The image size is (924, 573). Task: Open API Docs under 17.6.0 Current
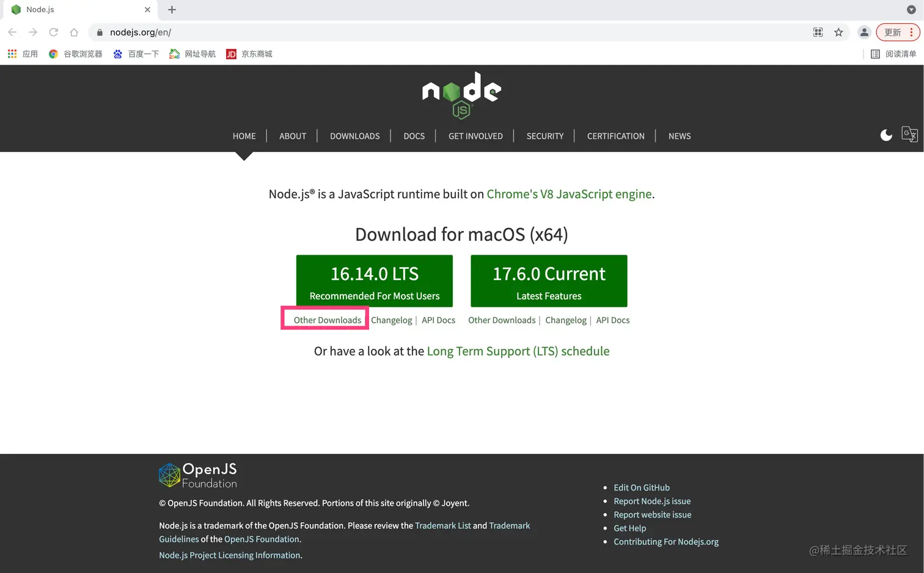tap(613, 320)
